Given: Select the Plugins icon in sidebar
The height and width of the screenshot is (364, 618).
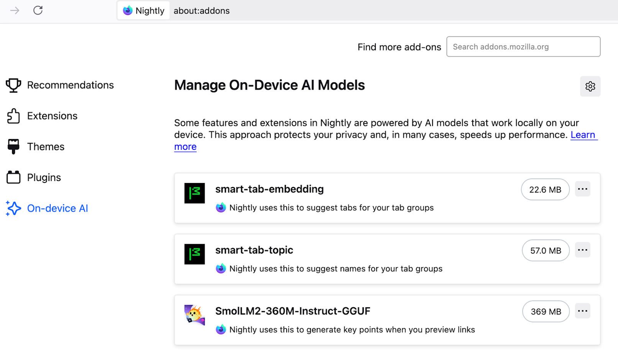Looking at the screenshot, I should coord(13,177).
